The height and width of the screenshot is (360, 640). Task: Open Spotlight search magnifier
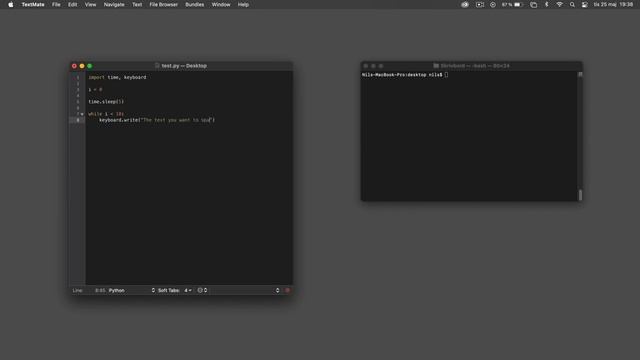(572, 4)
